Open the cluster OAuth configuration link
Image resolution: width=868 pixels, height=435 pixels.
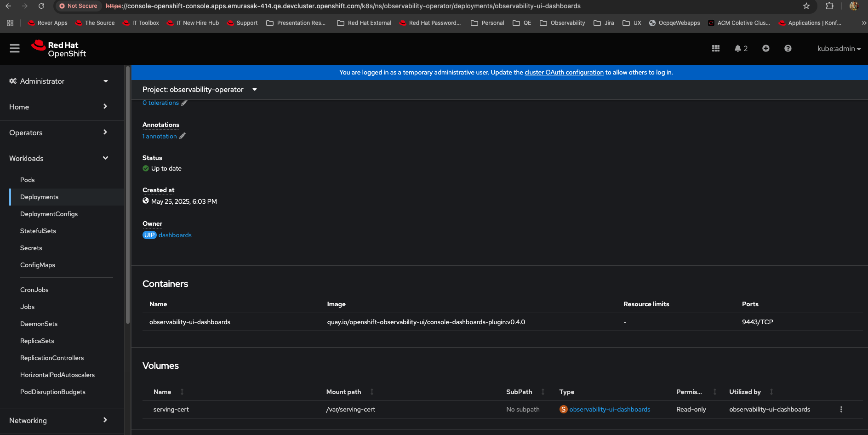pos(564,72)
